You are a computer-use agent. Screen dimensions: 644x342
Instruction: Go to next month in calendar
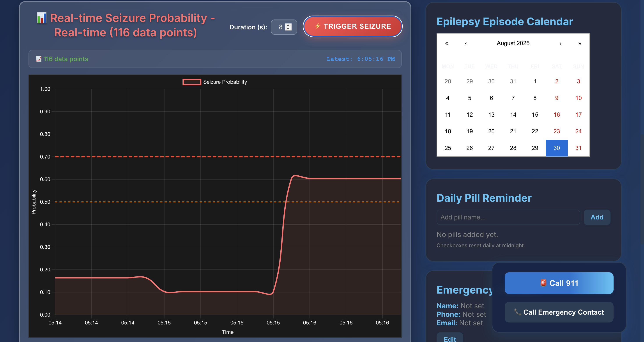click(x=560, y=43)
